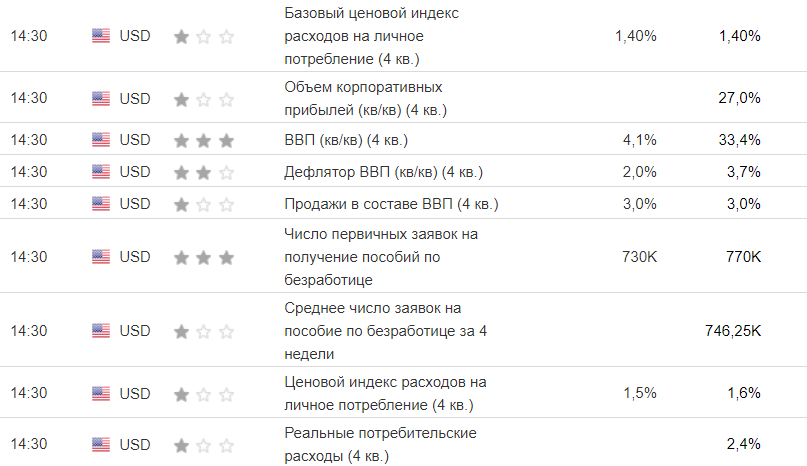Click the US flag beside ВВП (кв/кв)
807x466 pixels.
pyautogui.click(x=101, y=140)
